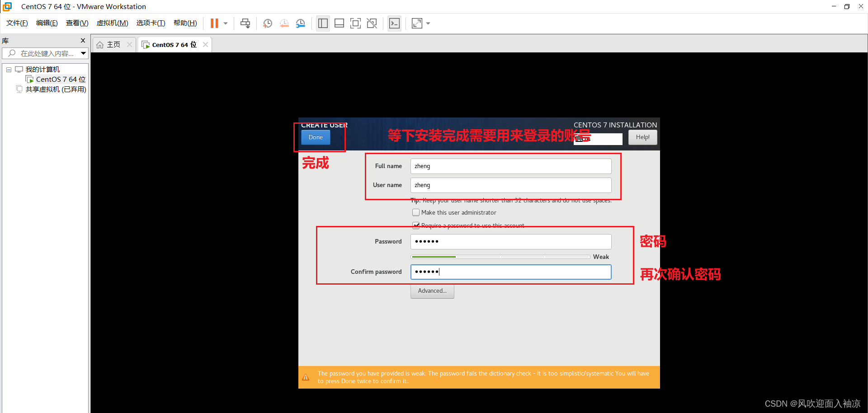This screenshot has height=413, width=868.
Task: Enable Make this user administrator checkbox
Action: click(416, 212)
